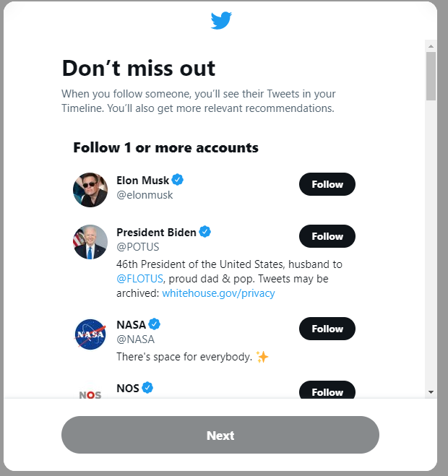448x476 pixels.
Task: Open the whitehouse.gov/privacy link
Action: (x=218, y=293)
